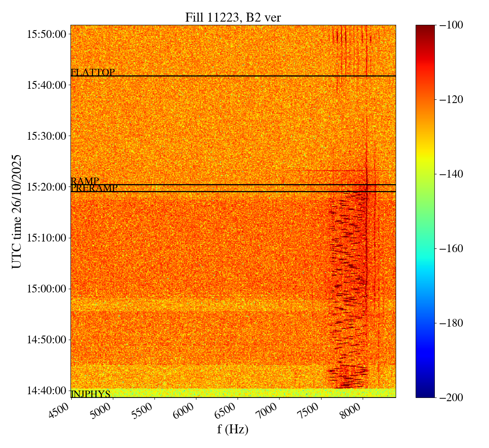The image size is (489, 448).
Task: Click the dark red top of the colorbar
Action: tap(425, 28)
